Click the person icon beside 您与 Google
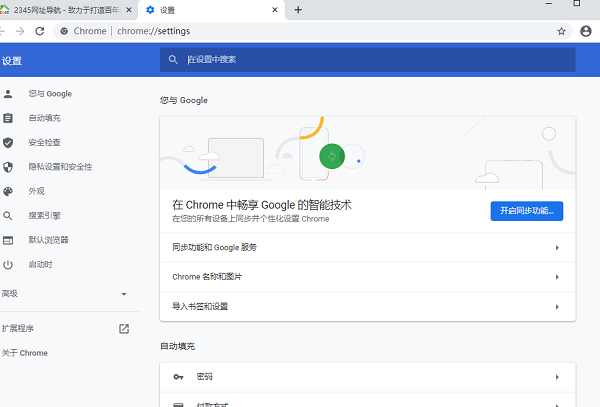 click(8, 94)
